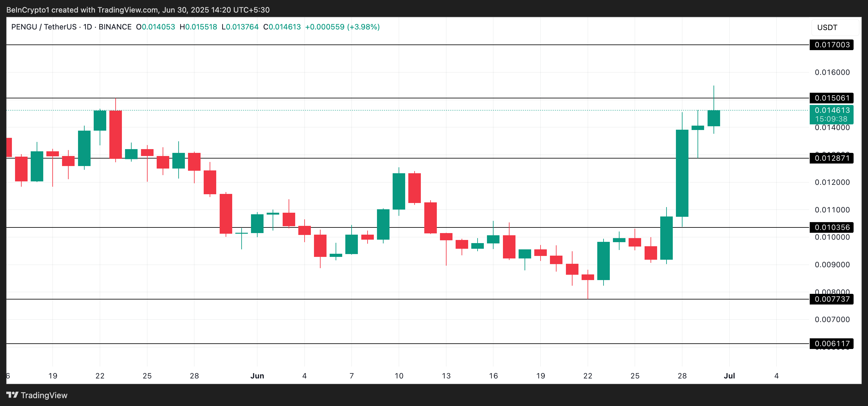This screenshot has height=406, width=868.
Task: Click the TradingView logo icon
Action: point(13,395)
